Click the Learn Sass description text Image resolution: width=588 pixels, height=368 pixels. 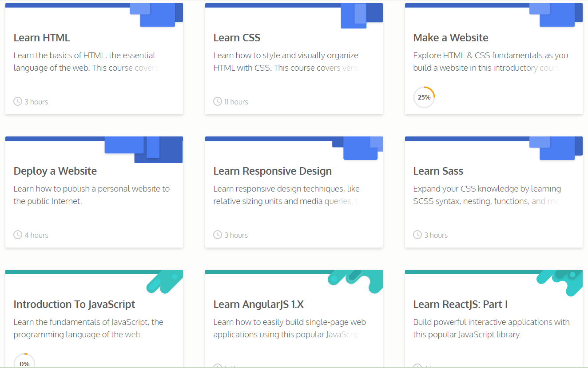pos(487,195)
